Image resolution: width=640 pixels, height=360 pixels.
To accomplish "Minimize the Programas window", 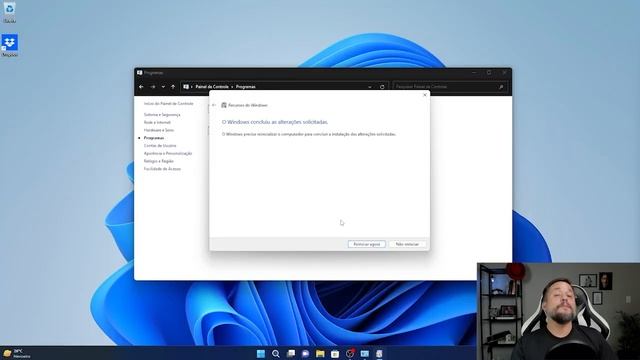I will [x=474, y=73].
